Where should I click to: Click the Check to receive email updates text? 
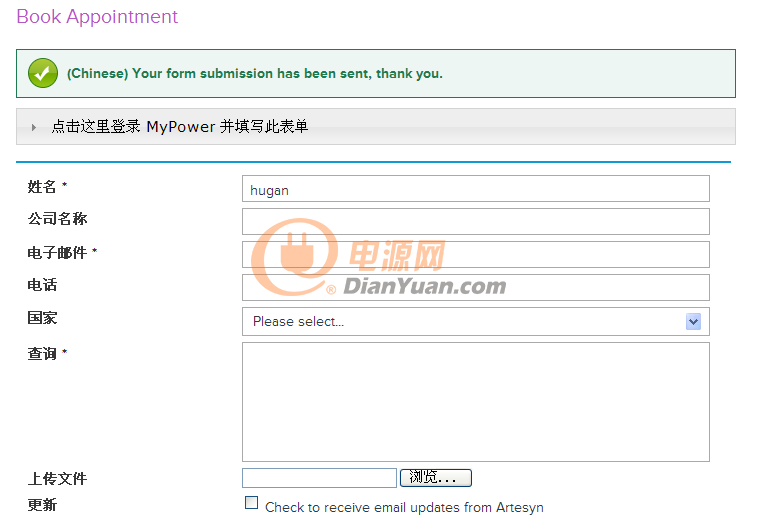pyautogui.click(x=404, y=507)
